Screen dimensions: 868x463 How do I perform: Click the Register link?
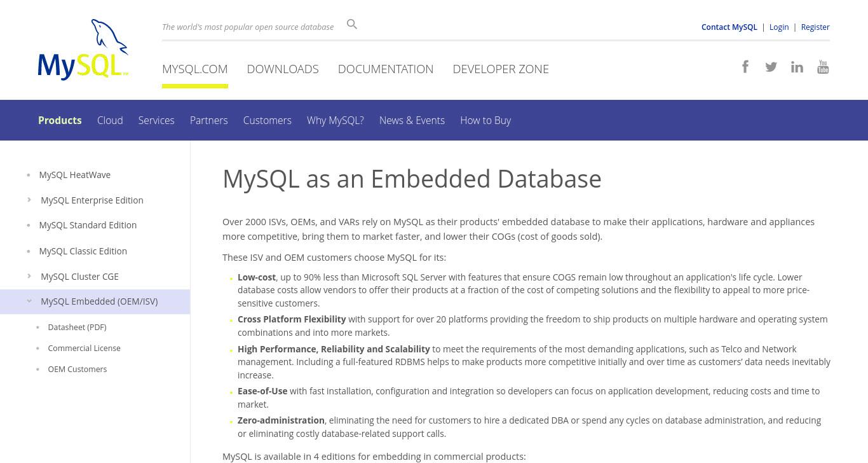(815, 27)
